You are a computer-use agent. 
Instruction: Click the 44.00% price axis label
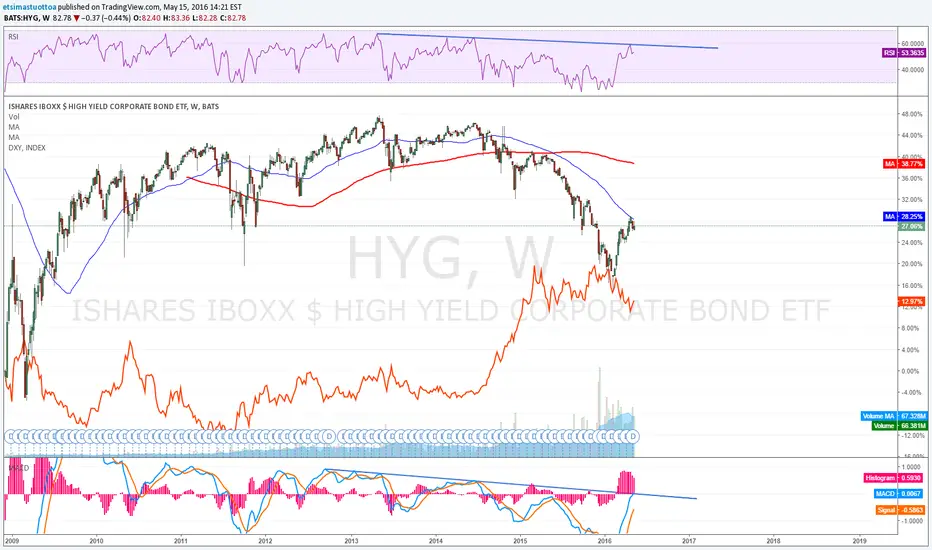coord(913,136)
